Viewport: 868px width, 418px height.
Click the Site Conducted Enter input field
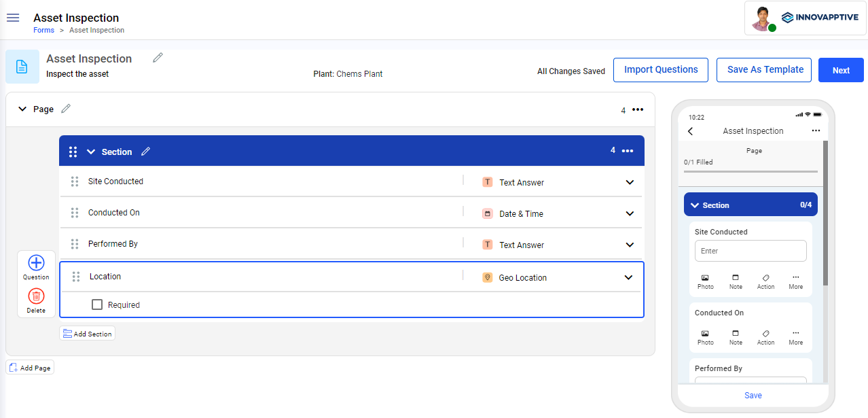pos(751,251)
